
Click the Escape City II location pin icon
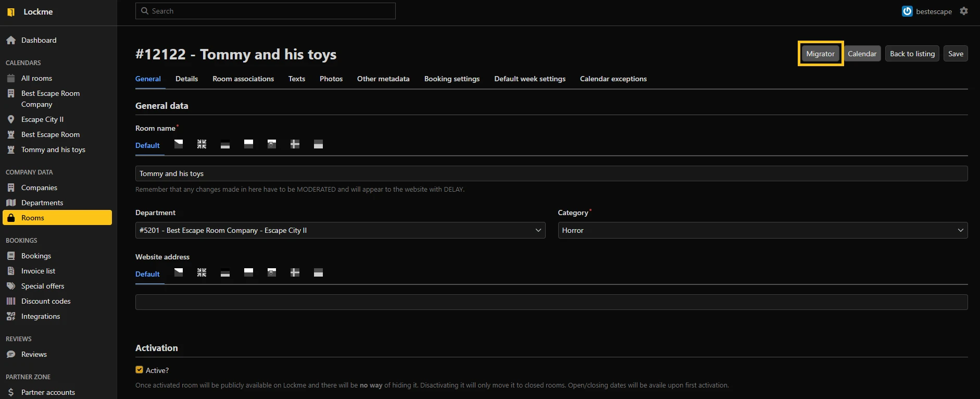[x=11, y=119]
